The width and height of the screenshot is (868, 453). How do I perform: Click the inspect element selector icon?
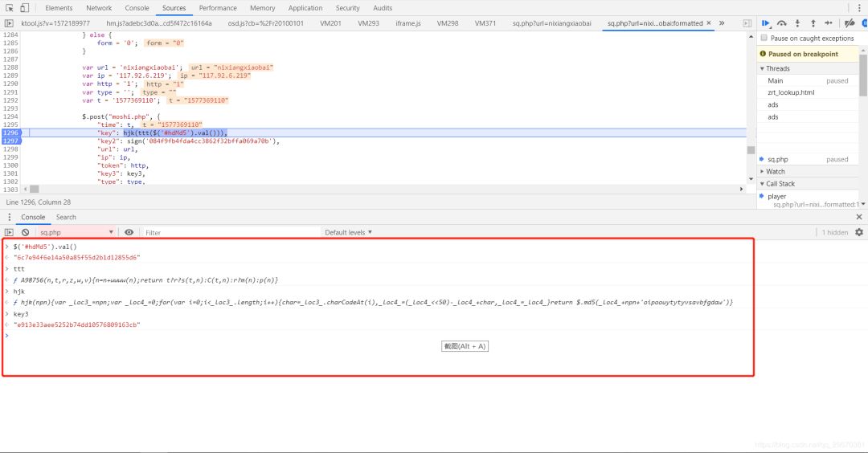10,8
